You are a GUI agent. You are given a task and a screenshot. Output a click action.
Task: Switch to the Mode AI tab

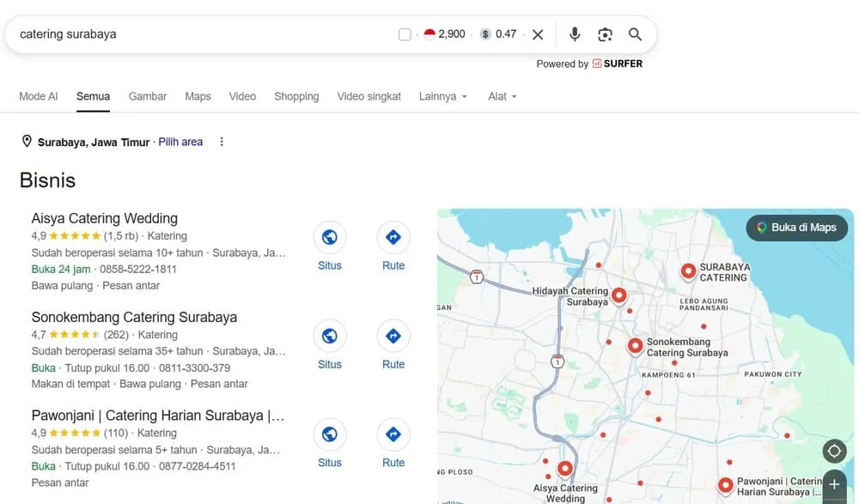[x=39, y=96]
